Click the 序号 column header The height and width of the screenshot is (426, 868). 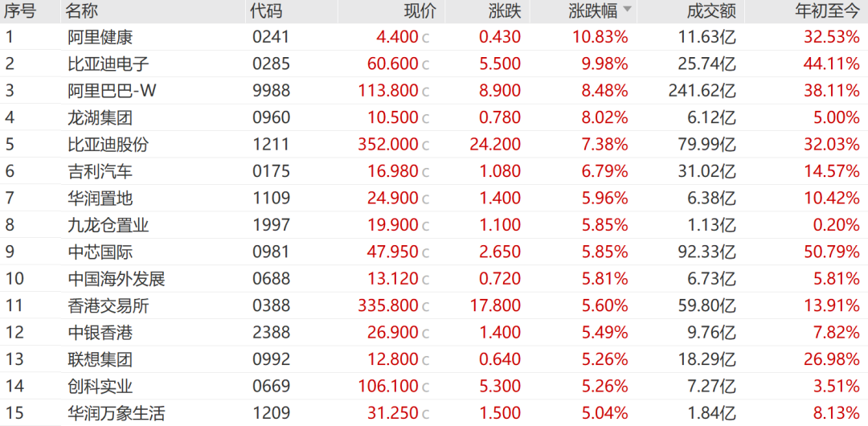point(20,10)
